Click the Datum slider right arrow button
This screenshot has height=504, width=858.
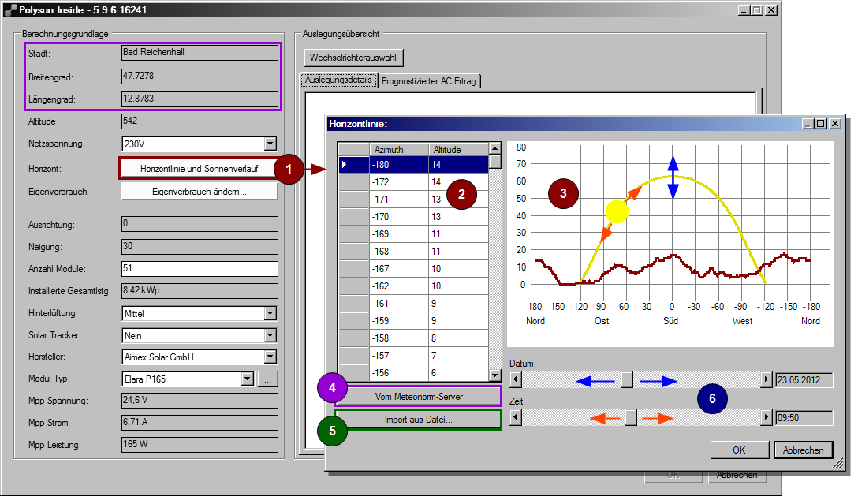point(766,379)
